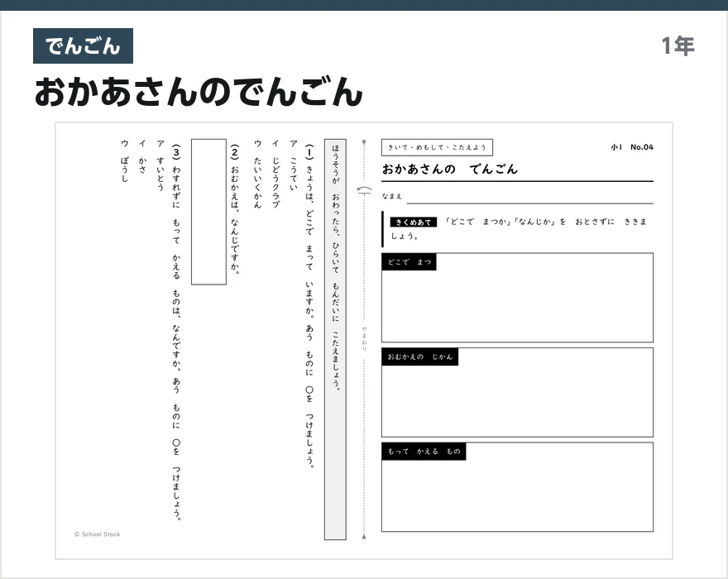Screen dimensions: 728x579
Task: Click the もって かえる もの memo box
Action: click(517, 487)
